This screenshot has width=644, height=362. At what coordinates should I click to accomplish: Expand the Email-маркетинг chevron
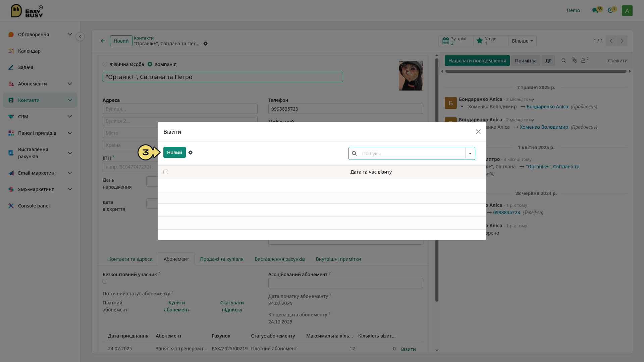[70, 173]
